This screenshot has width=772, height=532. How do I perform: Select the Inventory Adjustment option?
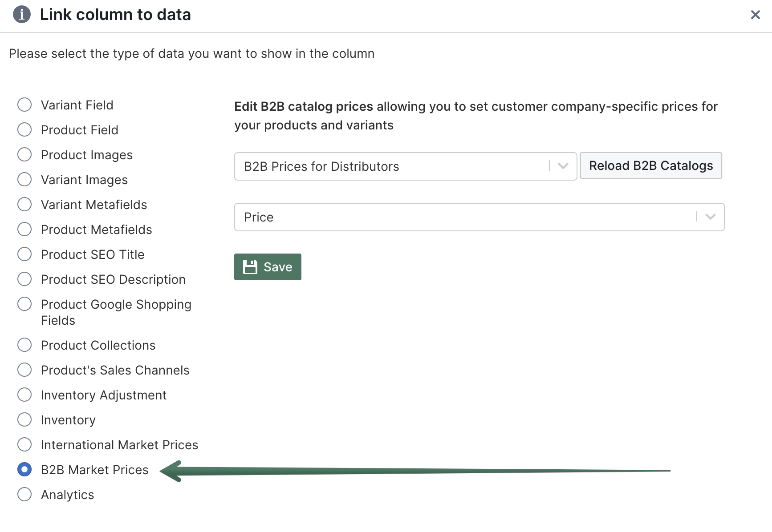coord(24,395)
